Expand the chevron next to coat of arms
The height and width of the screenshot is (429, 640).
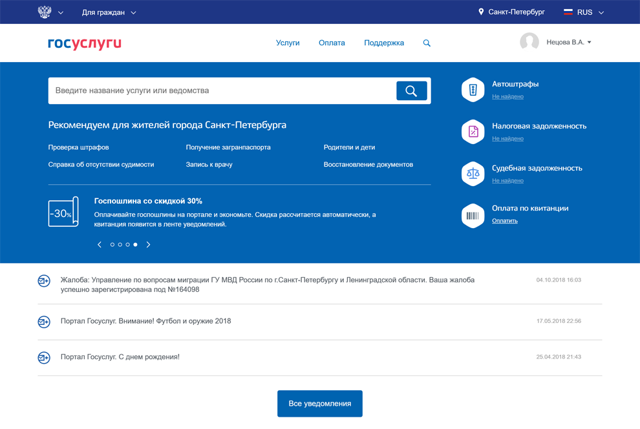pyautogui.click(x=60, y=13)
